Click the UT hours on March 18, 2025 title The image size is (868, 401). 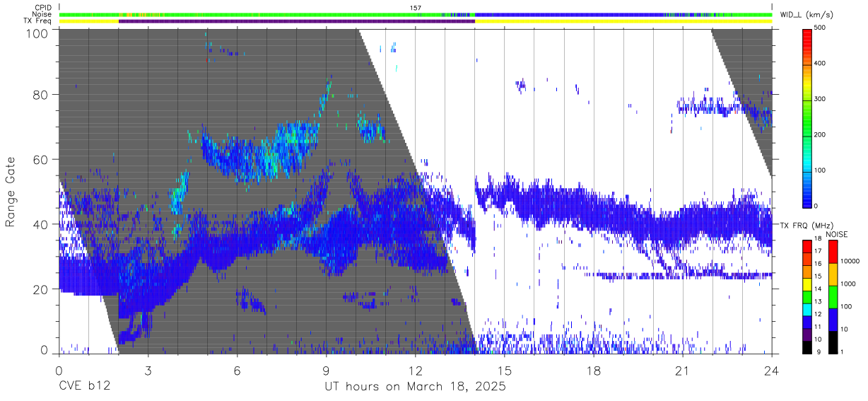pos(415,387)
